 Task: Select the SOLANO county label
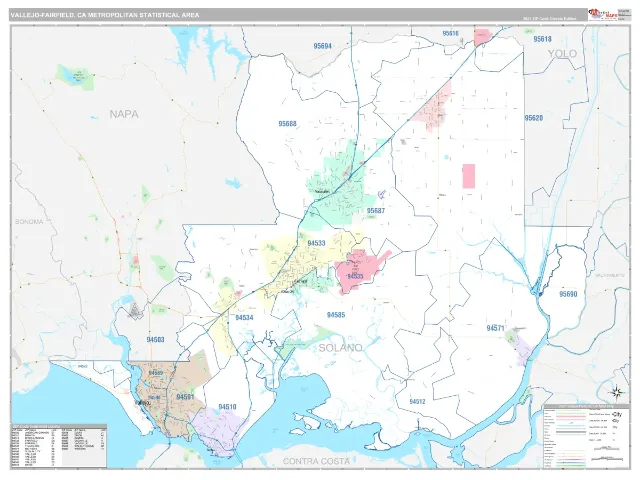click(340, 348)
